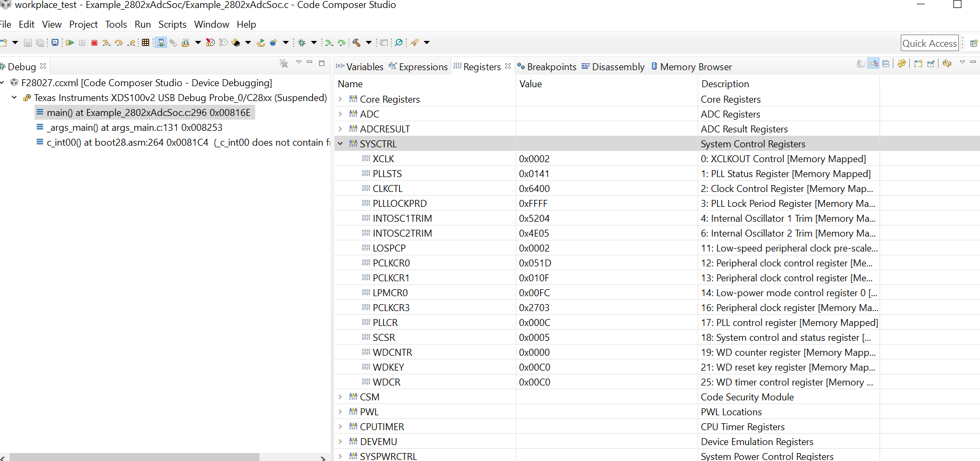Open the Build hammer dropdown arrow
The image size is (980, 461).
[x=368, y=43]
